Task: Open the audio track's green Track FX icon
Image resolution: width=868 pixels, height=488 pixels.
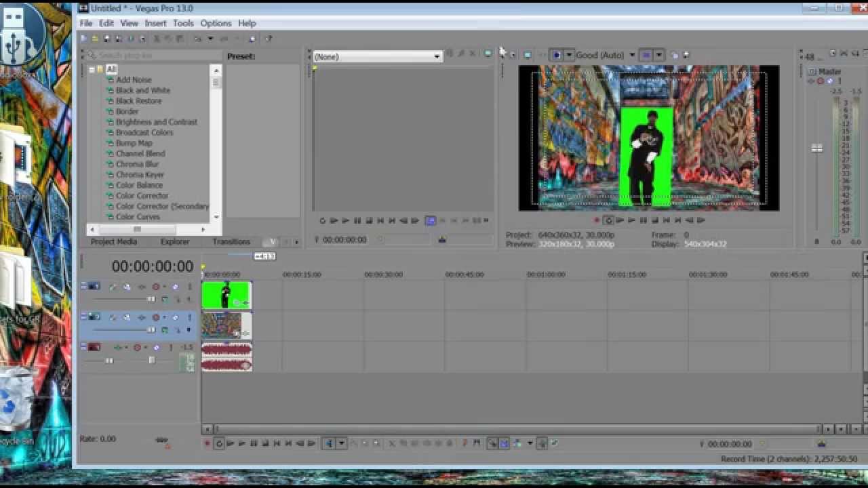Action: (x=117, y=347)
